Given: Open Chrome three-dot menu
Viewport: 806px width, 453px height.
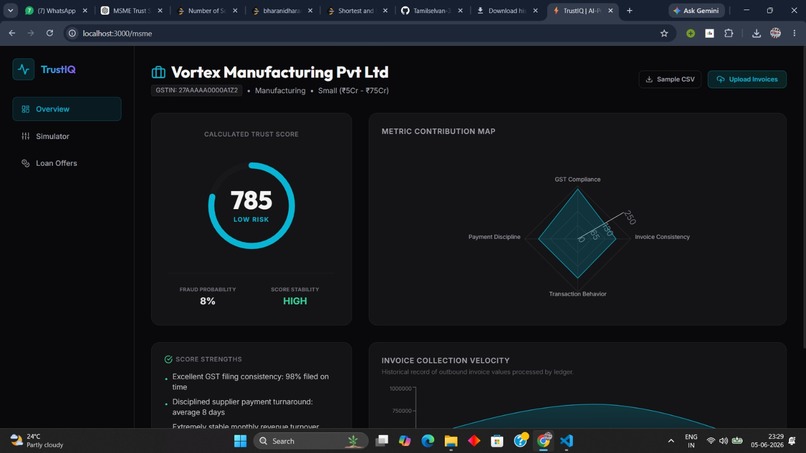Looking at the screenshot, I should click(x=794, y=33).
